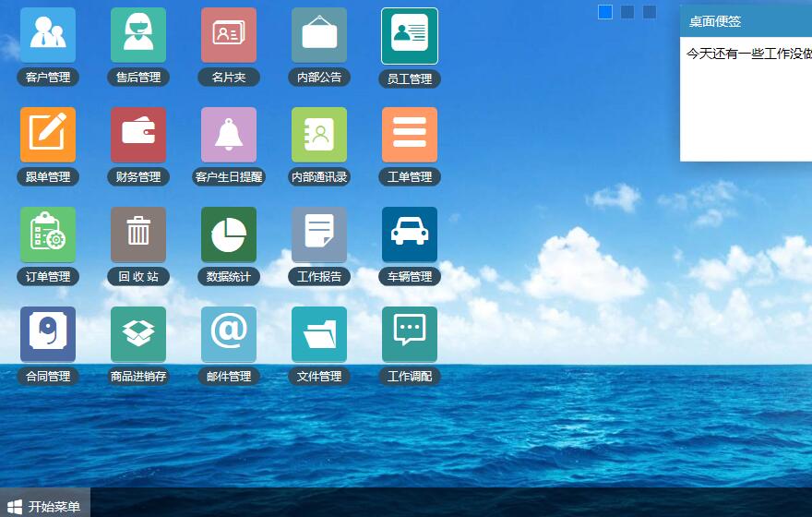
Task: Open the 客户管理 app icon
Action: coord(48,35)
